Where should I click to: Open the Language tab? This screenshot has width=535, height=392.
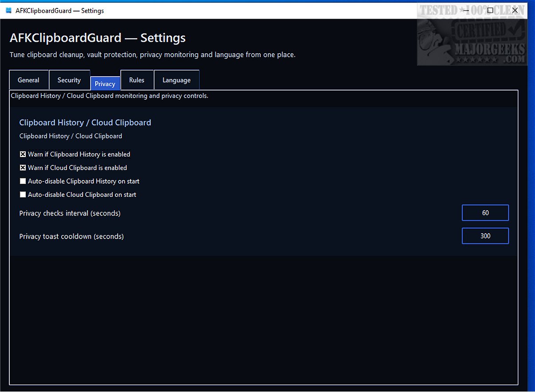pyautogui.click(x=177, y=80)
